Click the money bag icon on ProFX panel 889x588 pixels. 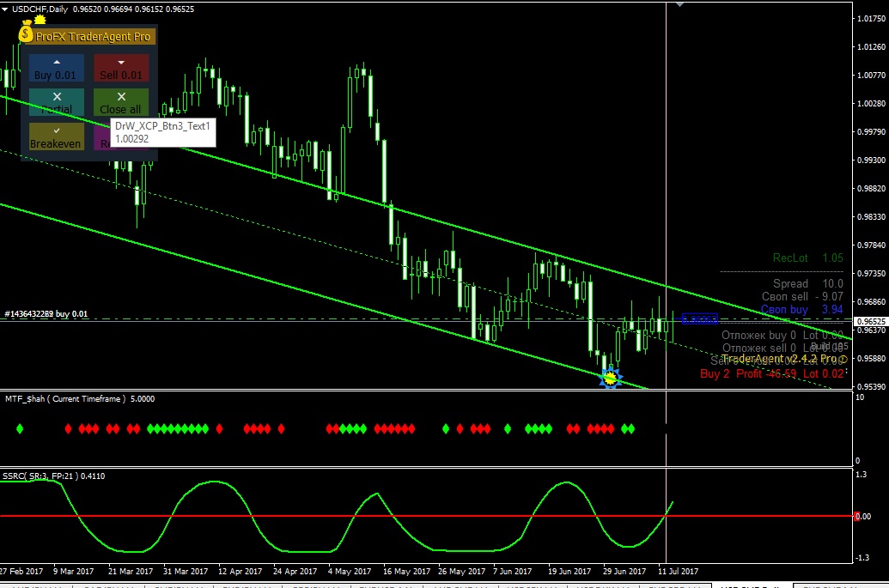(26, 33)
